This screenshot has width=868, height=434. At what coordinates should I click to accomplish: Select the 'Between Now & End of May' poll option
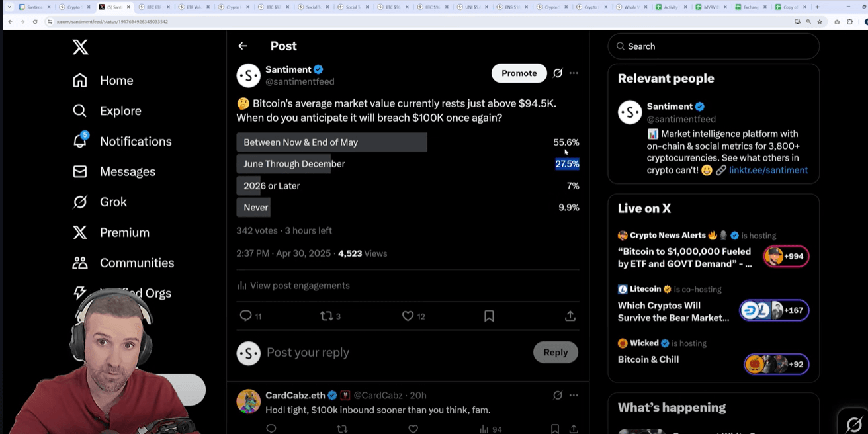(331, 142)
